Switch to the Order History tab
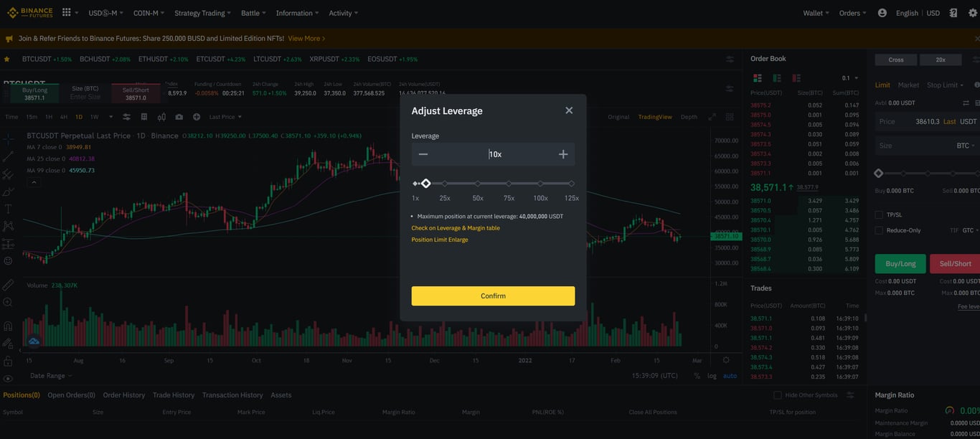This screenshot has width=980, height=439. [x=124, y=395]
